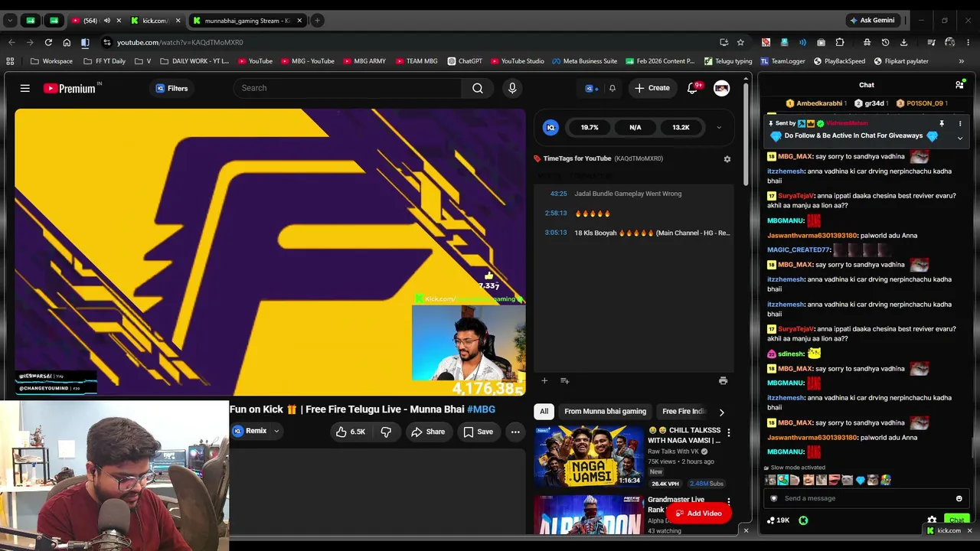Click the red Add Video button
Image resolution: width=980 pixels, height=551 pixels.
coord(698,514)
